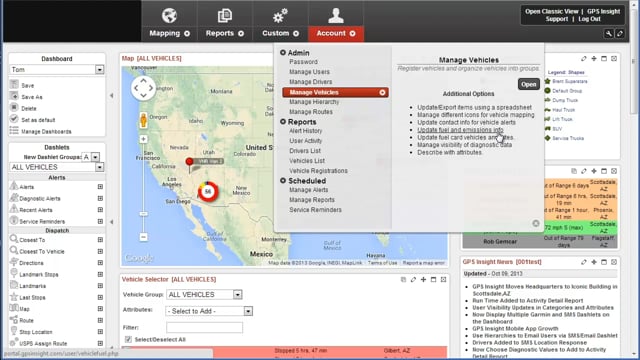This screenshot has height=360, width=640.
Task: Collapse the left panel arrow beside Dashboard
Action: point(111,96)
